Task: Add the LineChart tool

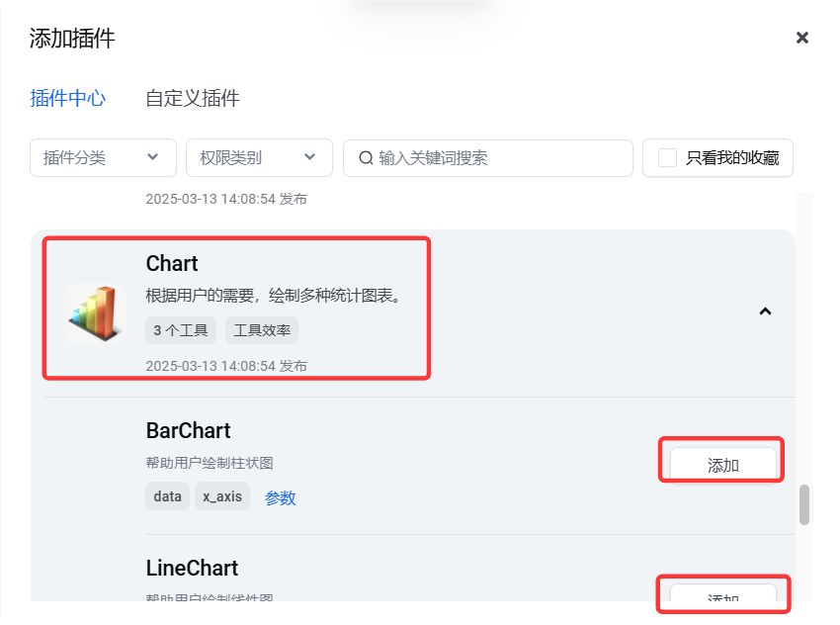Action: tap(722, 594)
